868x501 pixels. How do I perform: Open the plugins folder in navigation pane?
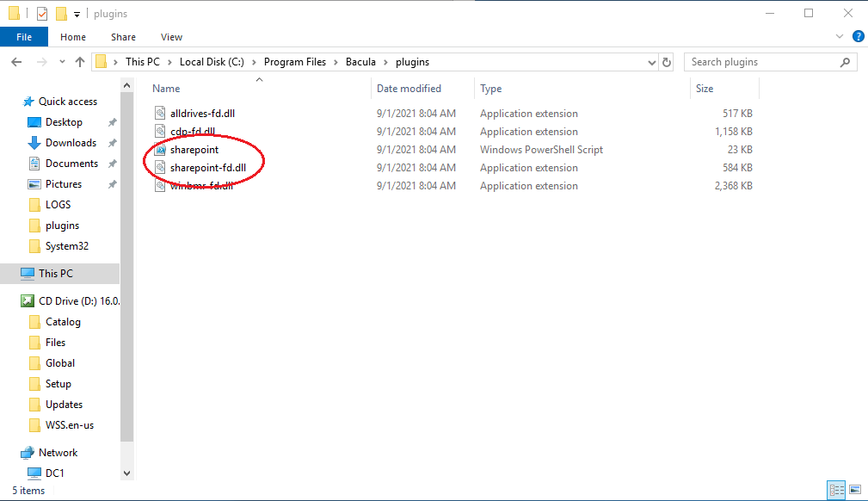[62, 226]
